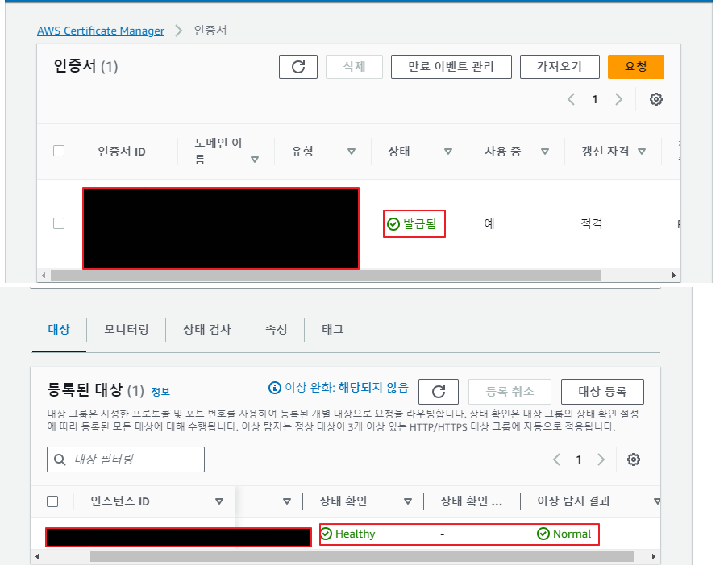Image resolution: width=728 pixels, height=574 pixels.
Task: Check the issued certificate row checkbox
Action: [59, 223]
